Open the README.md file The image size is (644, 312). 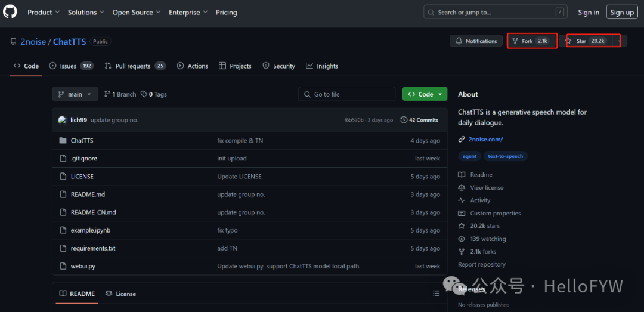(x=88, y=194)
